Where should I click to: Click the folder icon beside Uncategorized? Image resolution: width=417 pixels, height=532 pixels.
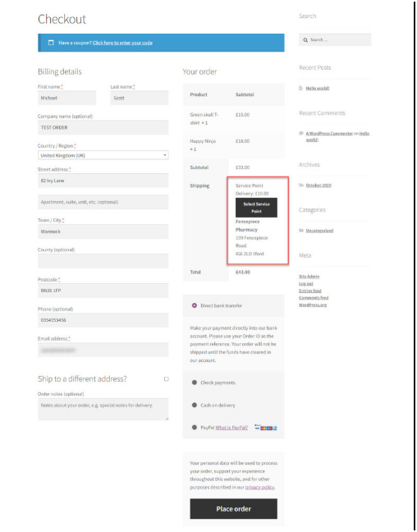click(301, 231)
